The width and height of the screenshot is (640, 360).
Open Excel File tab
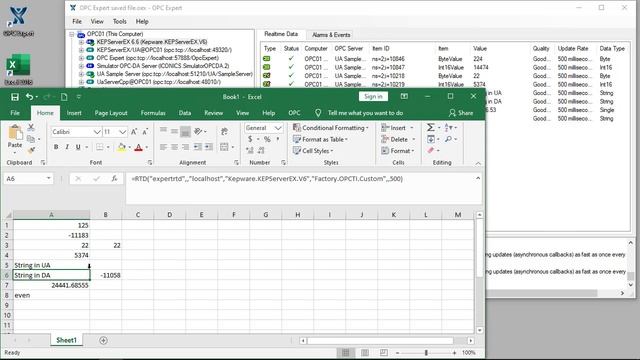(15, 113)
